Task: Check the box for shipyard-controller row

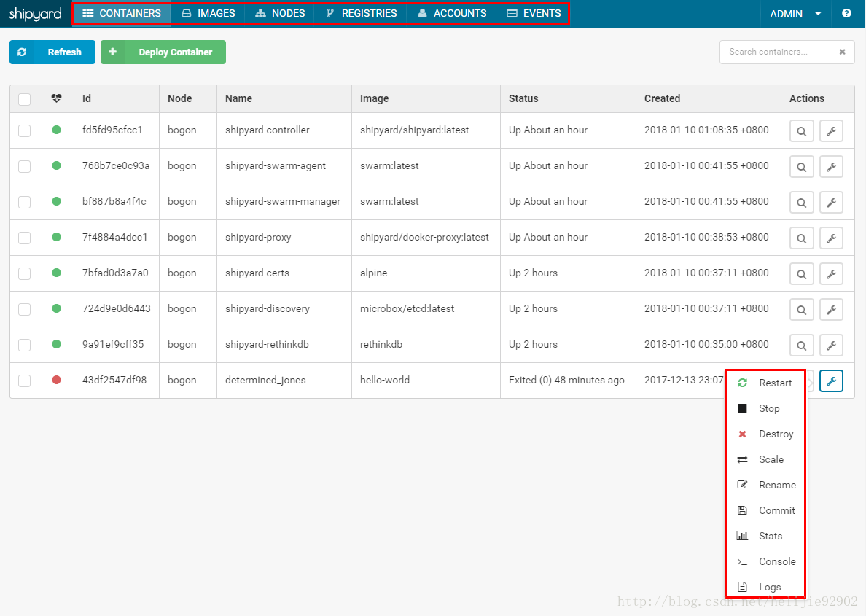Action: tap(24, 130)
